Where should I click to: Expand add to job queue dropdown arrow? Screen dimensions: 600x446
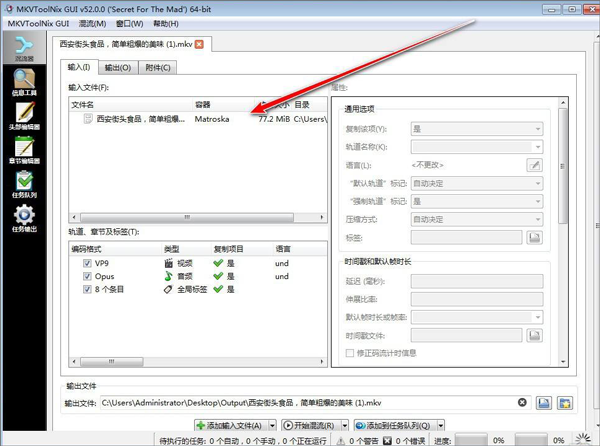(x=440, y=425)
